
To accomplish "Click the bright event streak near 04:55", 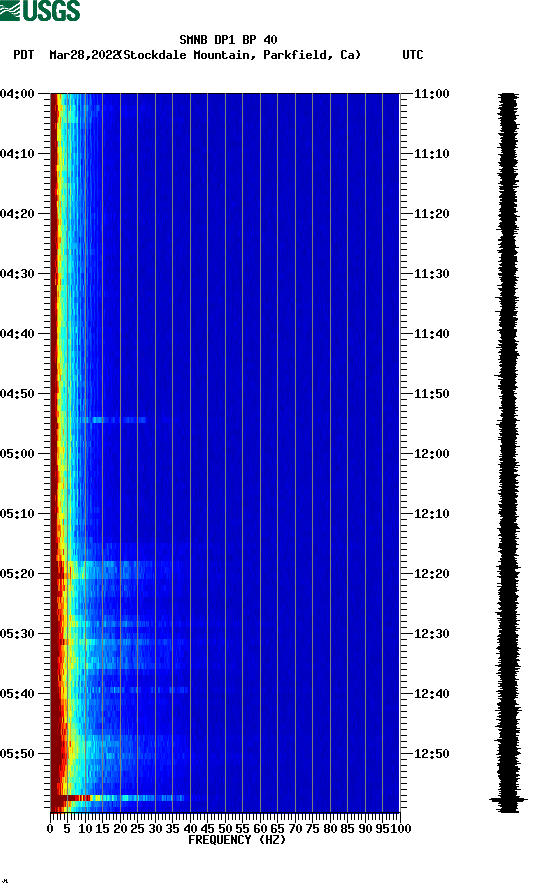I will 113,420.
